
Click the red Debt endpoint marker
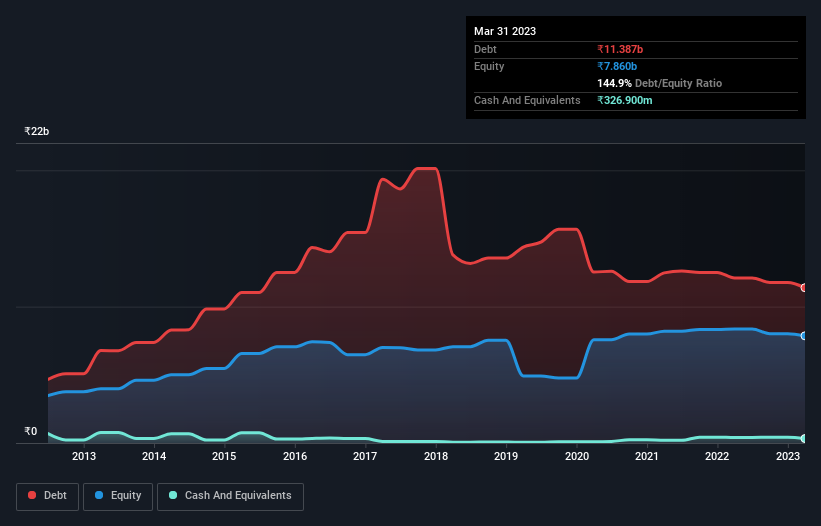pos(804,288)
